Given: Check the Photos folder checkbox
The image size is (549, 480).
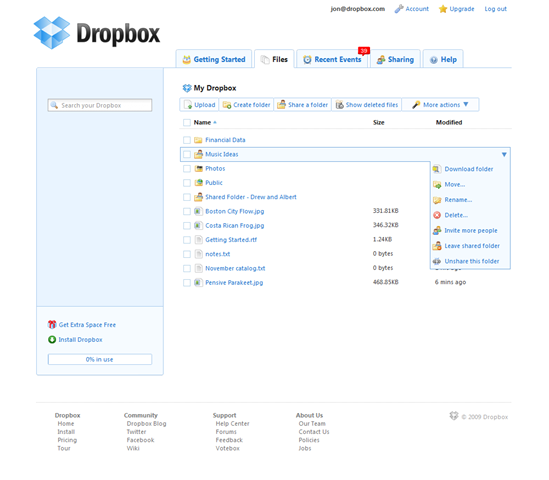Looking at the screenshot, I should pos(187,168).
